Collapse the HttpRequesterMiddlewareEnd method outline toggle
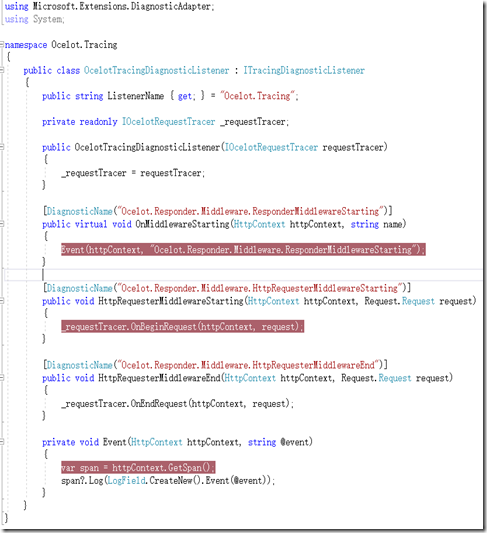Image resolution: width=487 pixels, height=533 pixels. [x=2, y=378]
